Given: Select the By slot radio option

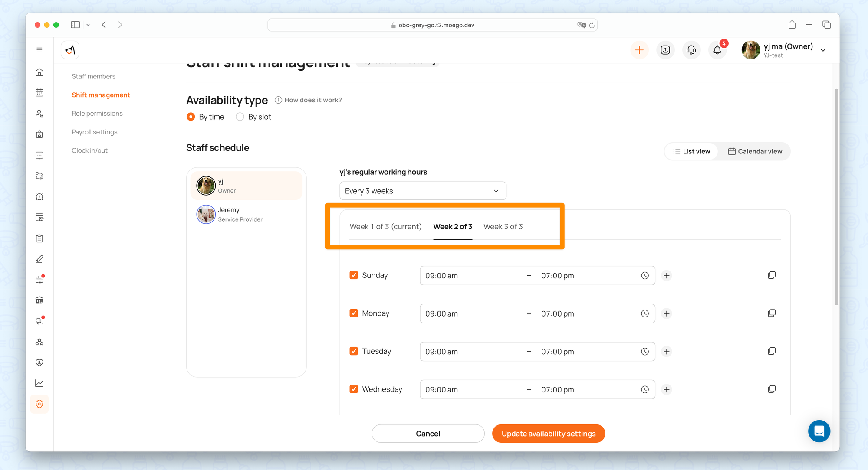Looking at the screenshot, I should [x=240, y=117].
